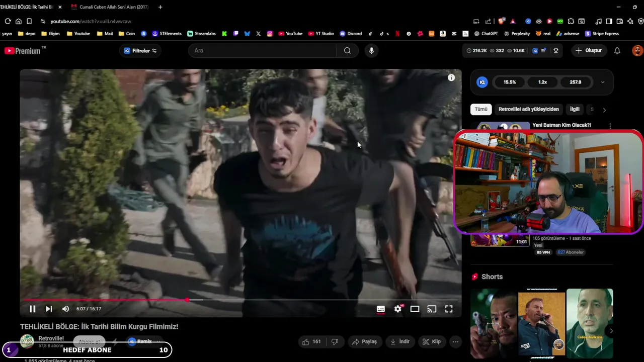Viewport: 644px width, 362px height.
Task: Open the Coin bookmark folder
Action: [127, 34]
